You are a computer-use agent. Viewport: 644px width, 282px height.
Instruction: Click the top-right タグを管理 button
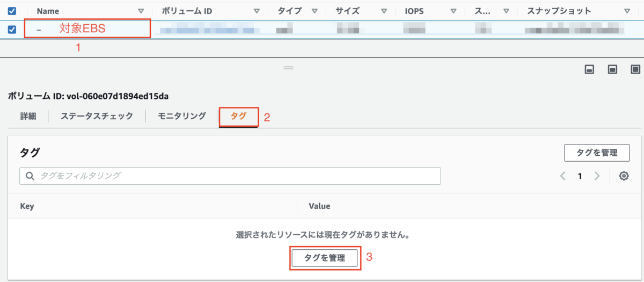[x=597, y=153]
